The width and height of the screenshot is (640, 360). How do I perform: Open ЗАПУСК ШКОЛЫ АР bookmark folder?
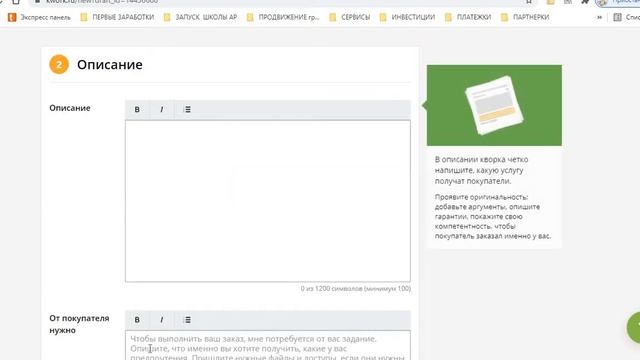coord(200,17)
